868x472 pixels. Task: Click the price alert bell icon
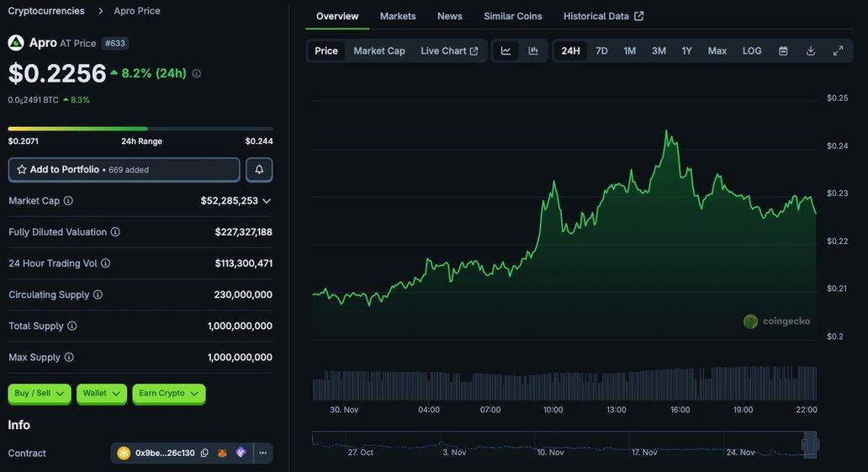click(x=259, y=169)
